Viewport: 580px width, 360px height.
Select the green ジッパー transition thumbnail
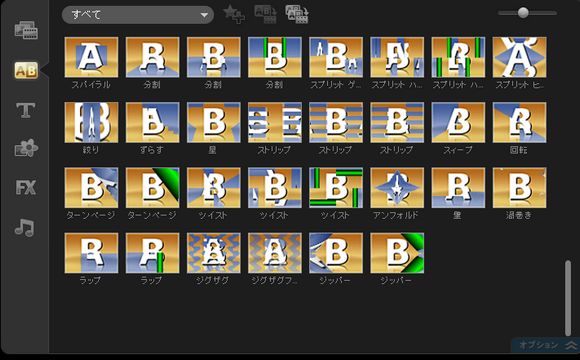coord(397,253)
